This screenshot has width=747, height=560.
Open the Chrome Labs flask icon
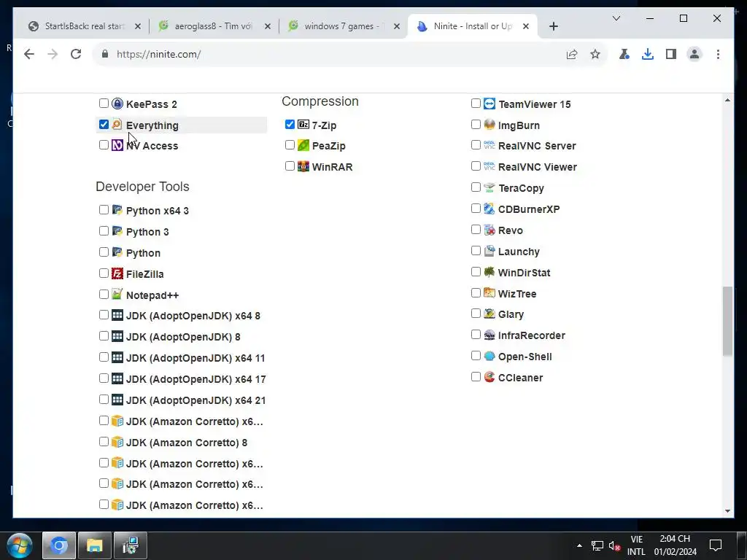point(624,54)
